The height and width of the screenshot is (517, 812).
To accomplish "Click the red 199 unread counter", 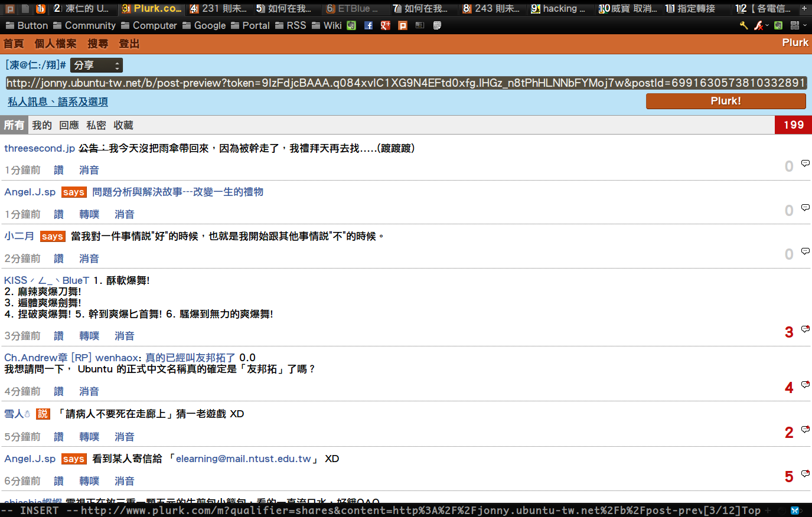I will point(793,125).
